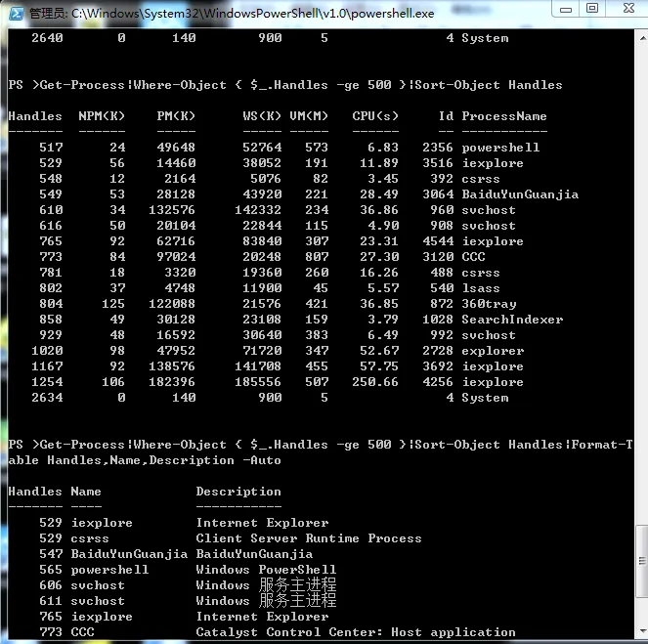
Task: Maximize the PowerShell window
Action: [x=592, y=9]
